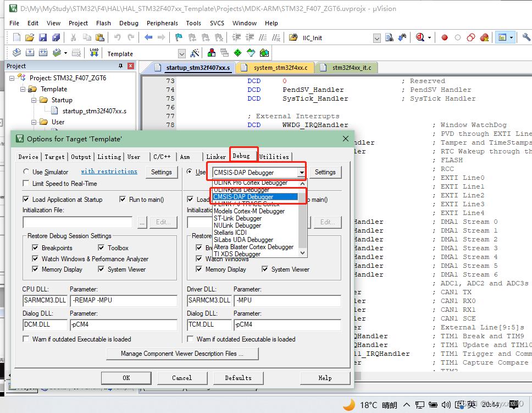Click the Defaults button

[238, 378]
